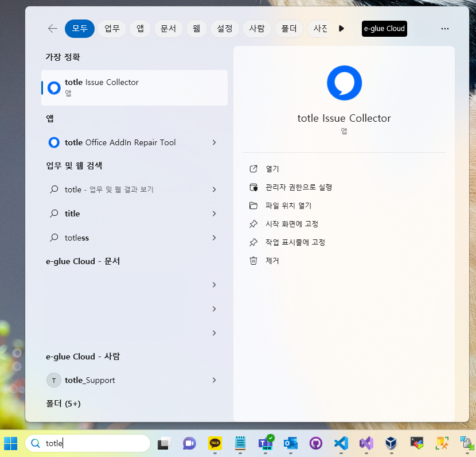Screen dimensions: 476x457
Task: Switch to the 문서 filter tab
Action: click(168, 29)
